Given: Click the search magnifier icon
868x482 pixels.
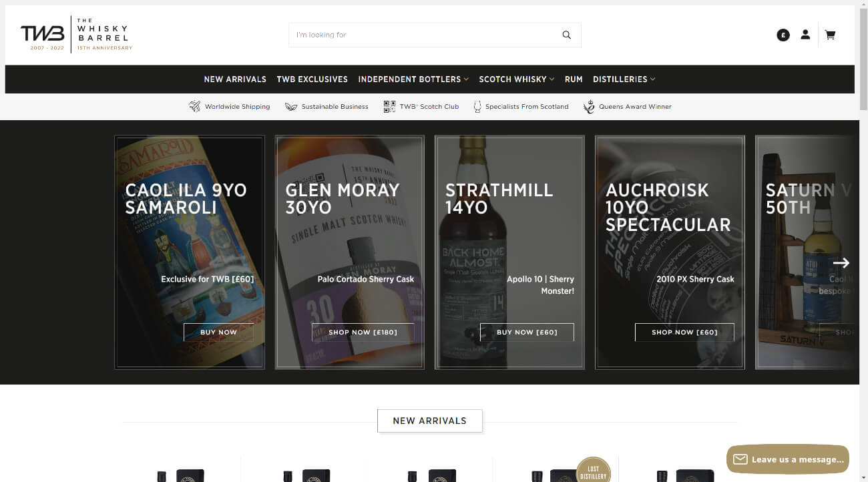Looking at the screenshot, I should pyautogui.click(x=567, y=35).
